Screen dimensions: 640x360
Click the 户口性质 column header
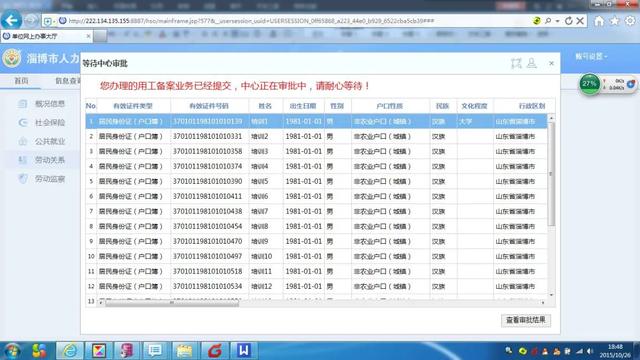tap(390, 106)
